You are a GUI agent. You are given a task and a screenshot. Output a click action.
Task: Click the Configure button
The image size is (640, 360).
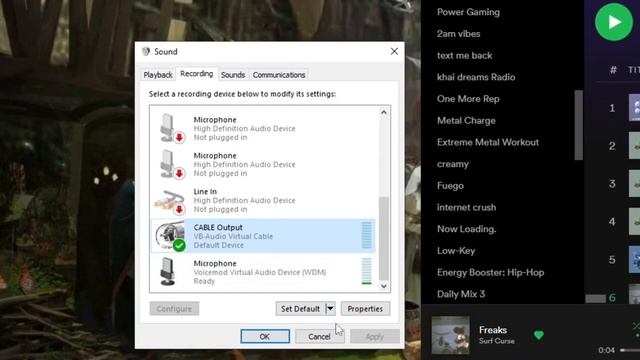[174, 309]
